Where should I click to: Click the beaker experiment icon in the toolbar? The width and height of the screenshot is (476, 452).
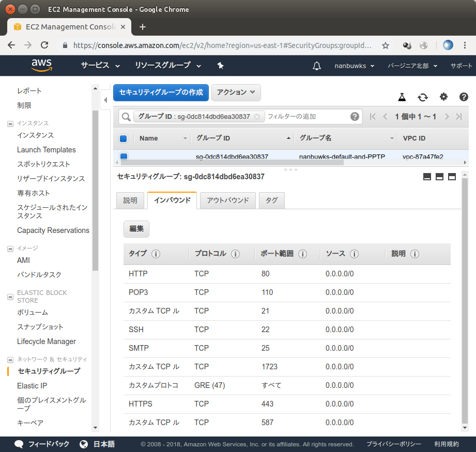click(402, 97)
